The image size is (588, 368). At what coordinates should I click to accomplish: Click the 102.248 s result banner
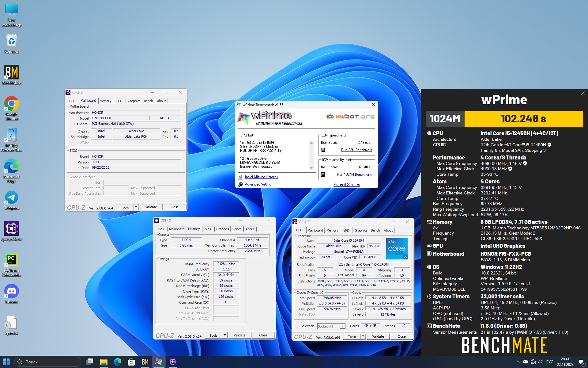tap(523, 119)
